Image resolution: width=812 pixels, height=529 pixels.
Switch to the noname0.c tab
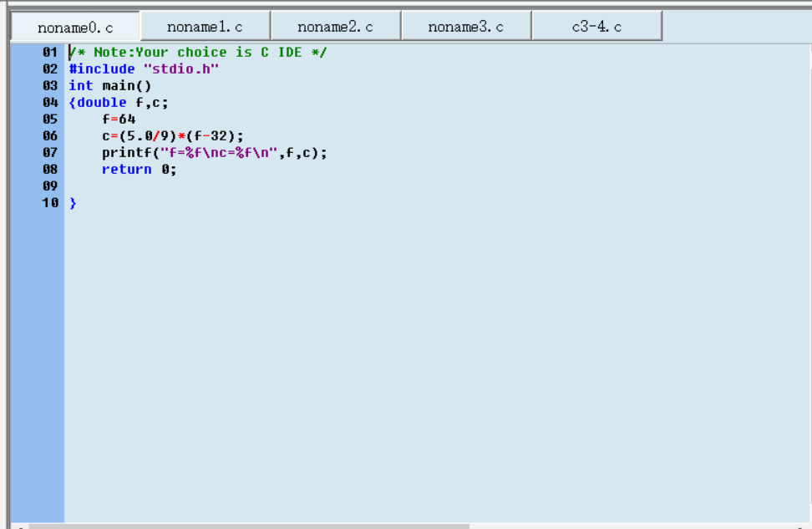pyautogui.click(x=76, y=27)
